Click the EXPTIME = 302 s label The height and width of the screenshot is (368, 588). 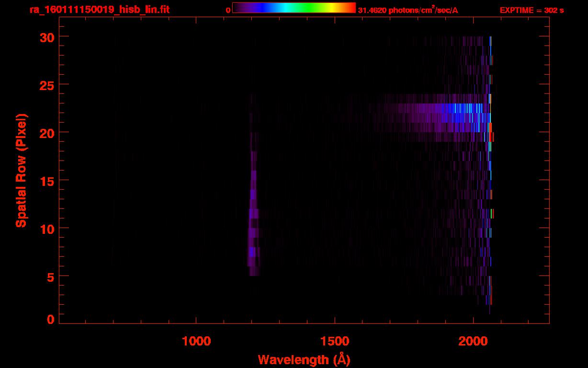[x=531, y=10]
